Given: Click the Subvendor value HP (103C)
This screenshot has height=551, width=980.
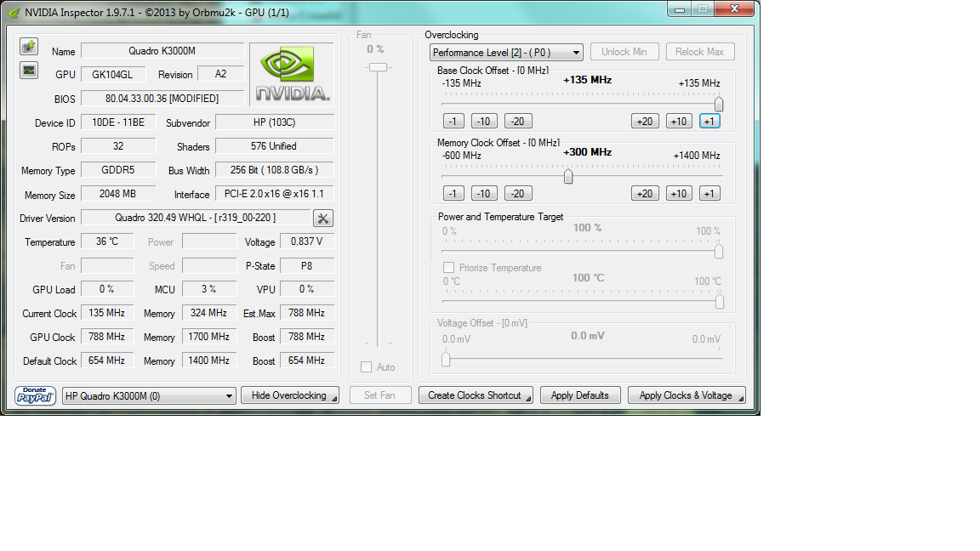Looking at the screenshot, I should click(x=275, y=122).
